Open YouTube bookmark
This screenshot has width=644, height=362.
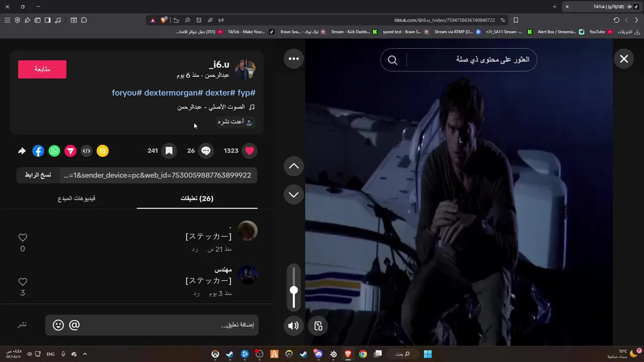[x=601, y=32]
